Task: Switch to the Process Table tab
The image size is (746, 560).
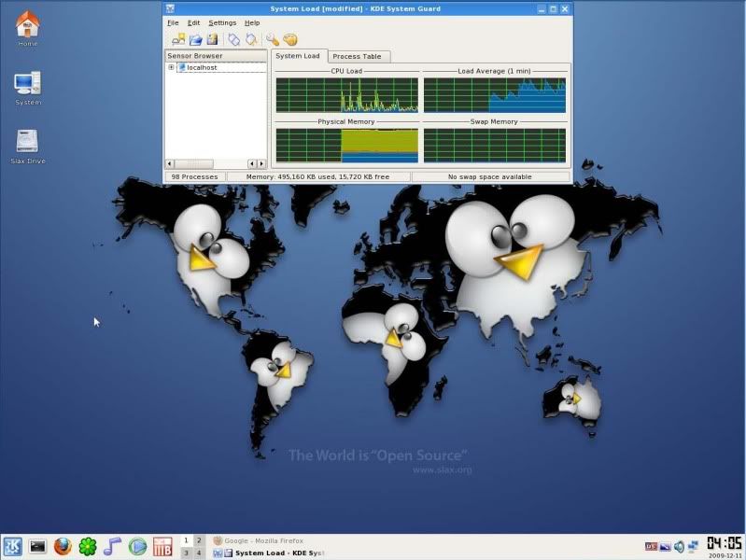Action: [x=357, y=56]
